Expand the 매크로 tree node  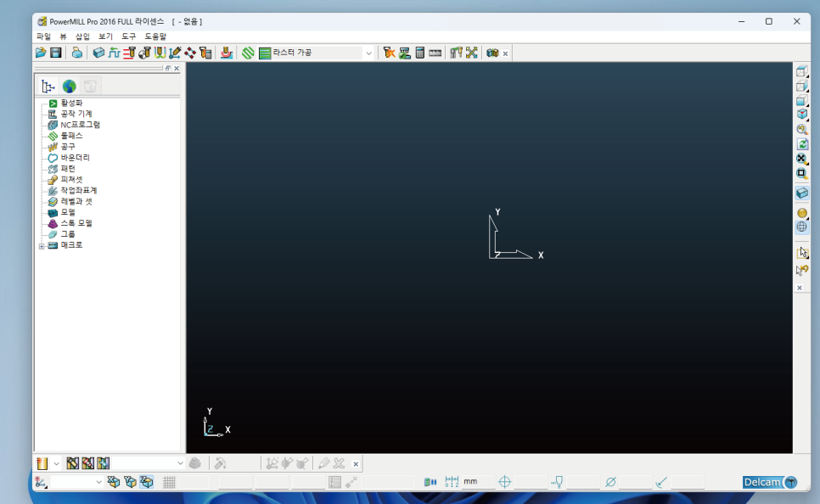[42, 246]
